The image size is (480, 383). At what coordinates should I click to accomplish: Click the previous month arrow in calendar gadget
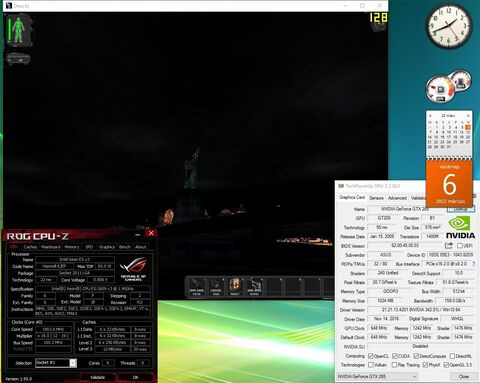[x=430, y=116]
